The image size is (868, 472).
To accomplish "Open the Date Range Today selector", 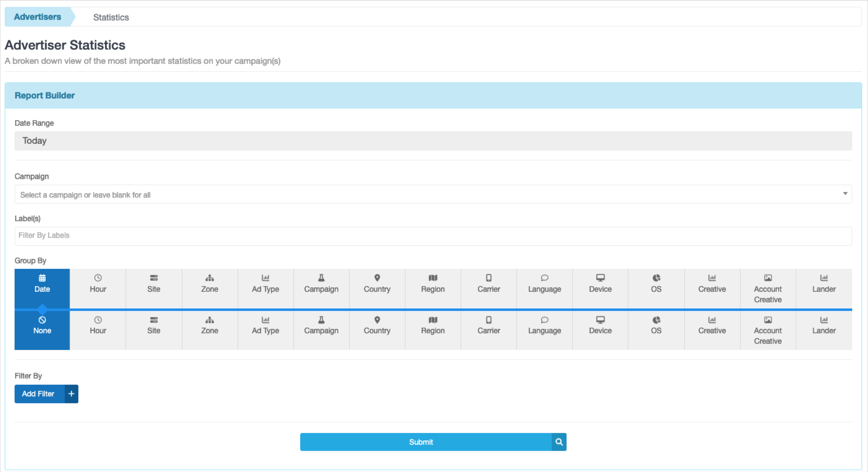I will click(433, 141).
